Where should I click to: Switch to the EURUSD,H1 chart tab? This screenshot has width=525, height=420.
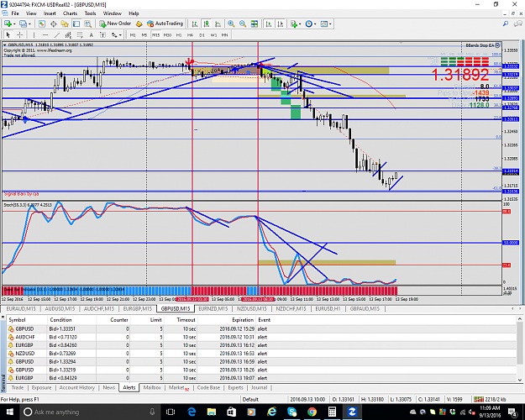(x=328, y=309)
